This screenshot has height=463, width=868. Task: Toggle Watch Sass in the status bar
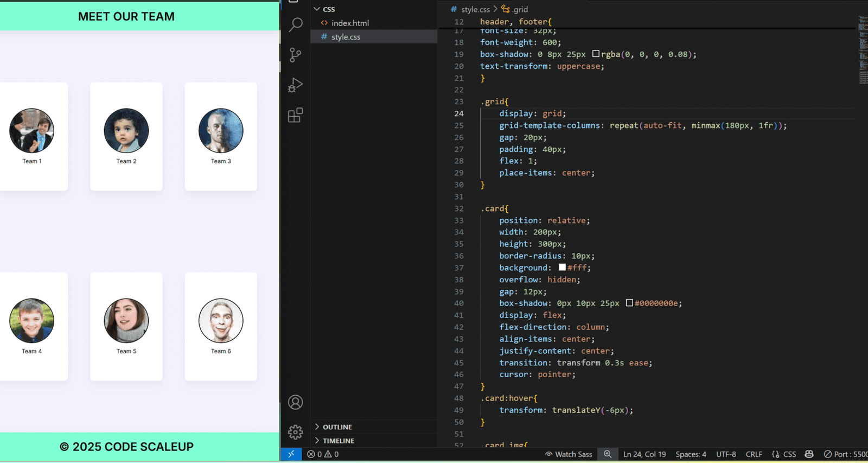coord(569,454)
